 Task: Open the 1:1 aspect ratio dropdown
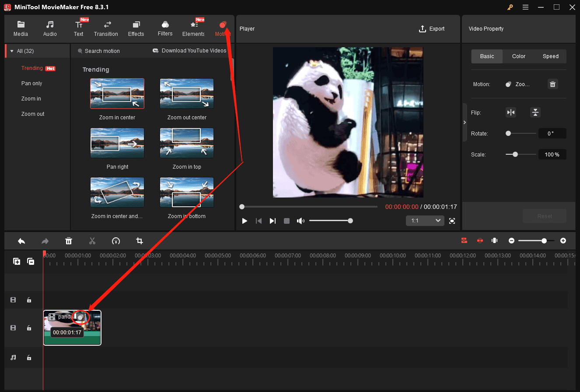click(x=425, y=221)
